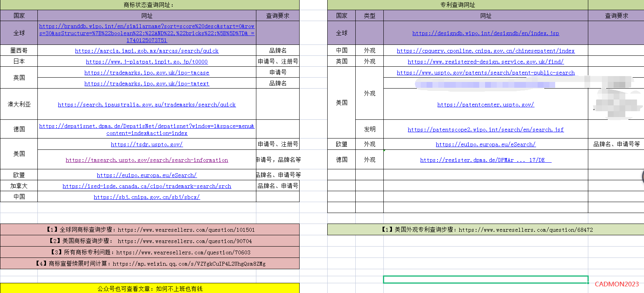The image size is (644, 293).
Task: Select the 查询要求 header in trademark table
Action: 278,16
